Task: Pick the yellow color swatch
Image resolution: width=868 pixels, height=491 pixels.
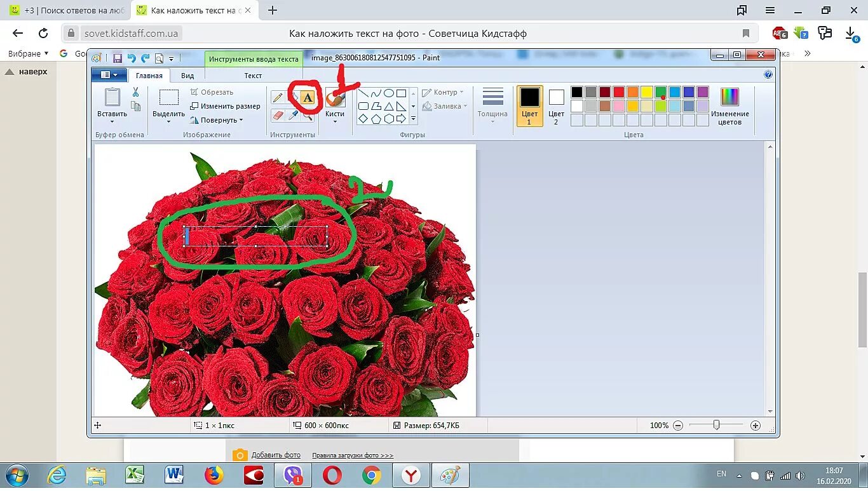Action: [646, 92]
